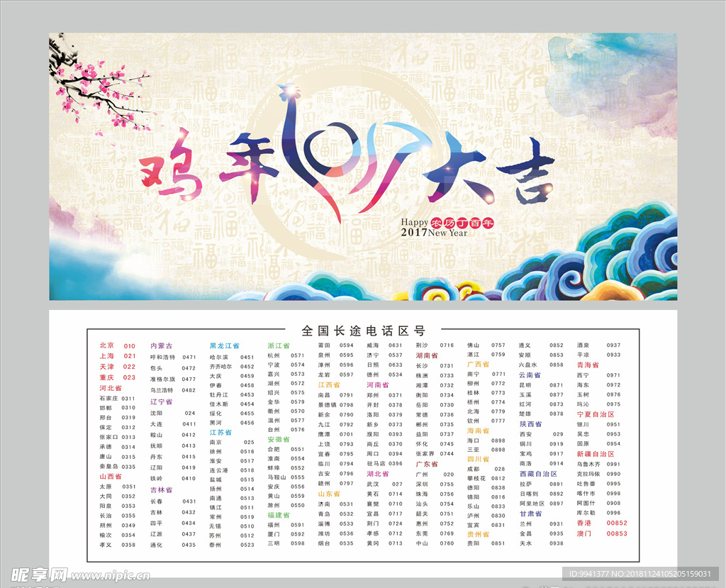Image resolution: width=726 pixels, height=588 pixels.
Task: Click the '秦皇岛' entry
Action: [109, 467]
